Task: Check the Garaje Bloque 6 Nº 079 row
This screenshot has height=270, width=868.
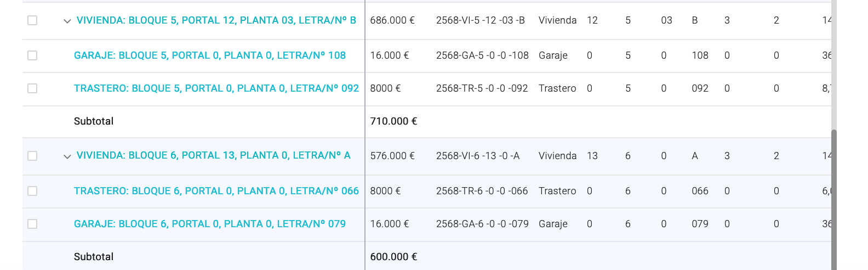Action: tap(32, 224)
